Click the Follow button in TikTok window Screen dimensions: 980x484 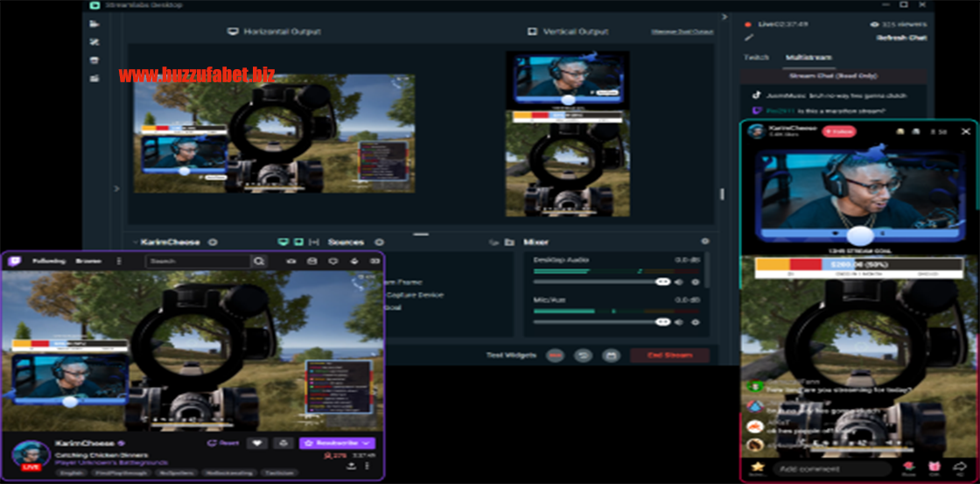tap(839, 131)
